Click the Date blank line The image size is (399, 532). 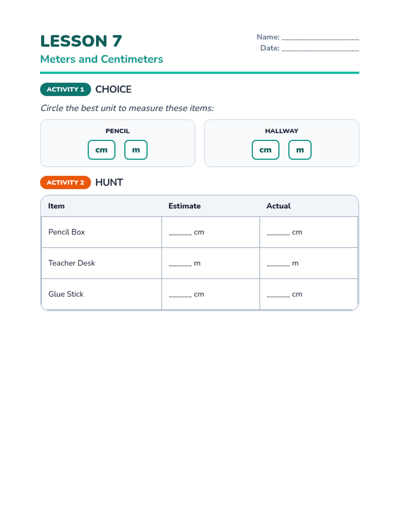click(x=320, y=49)
